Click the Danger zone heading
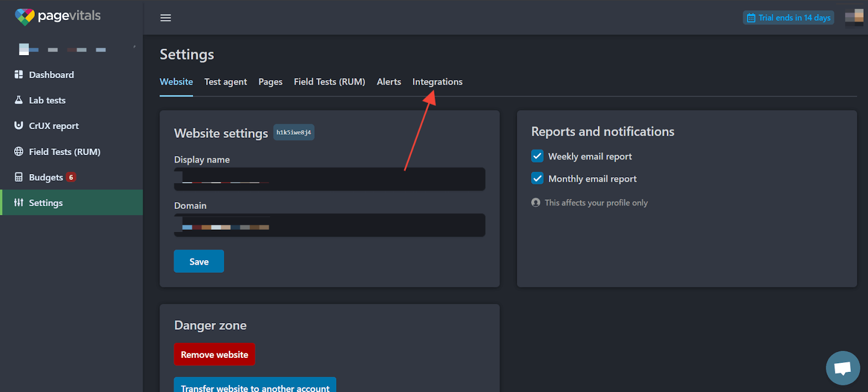The image size is (868, 392). coord(210,325)
